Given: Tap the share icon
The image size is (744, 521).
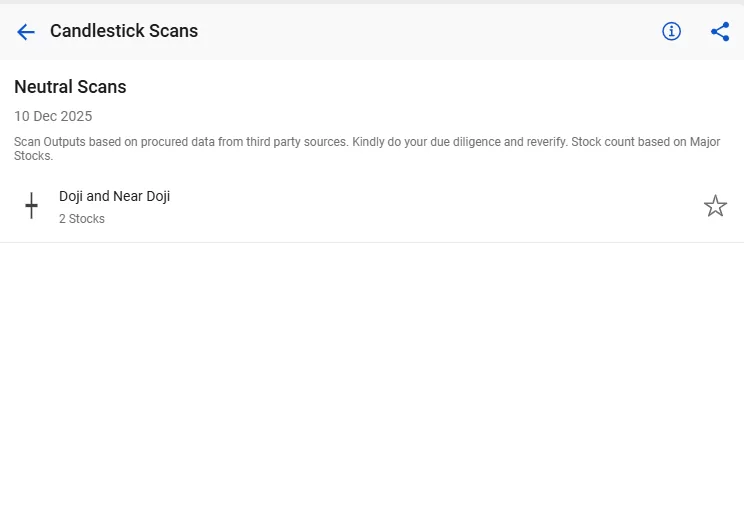Looking at the screenshot, I should [x=720, y=32].
